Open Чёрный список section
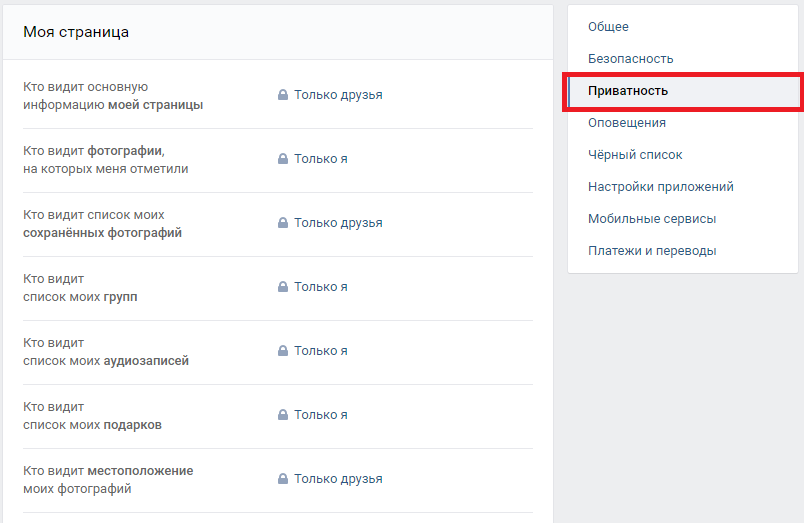The height and width of the screenshot is (523, 804). coord(635,155)
